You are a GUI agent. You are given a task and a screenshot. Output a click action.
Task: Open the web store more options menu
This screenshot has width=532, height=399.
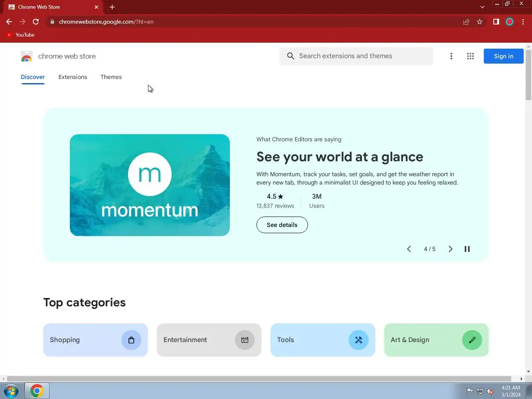451,56
